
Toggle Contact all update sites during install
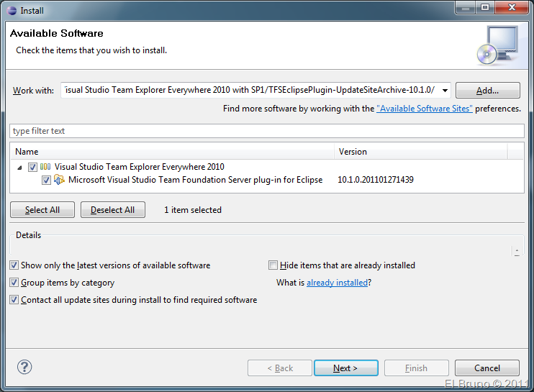tap(14, 300)
